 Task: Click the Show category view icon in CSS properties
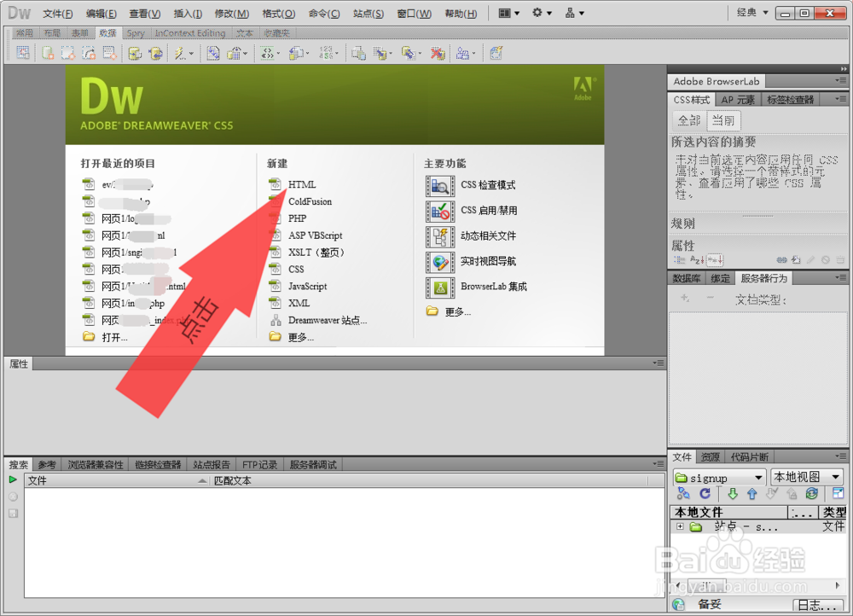pos(680,260)
